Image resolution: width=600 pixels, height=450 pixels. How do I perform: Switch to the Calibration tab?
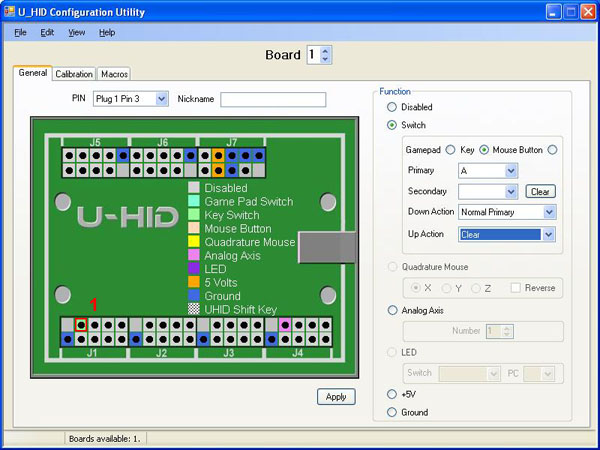pos(74,74)
